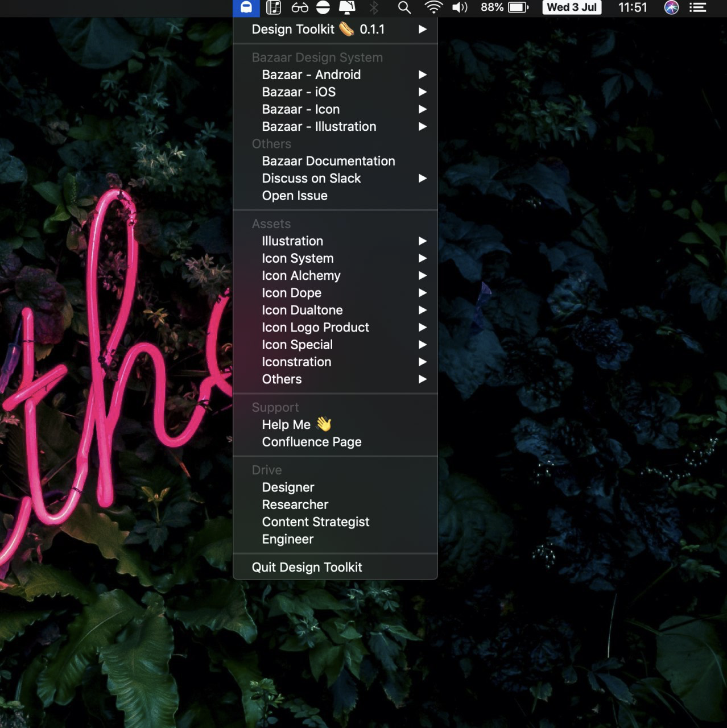Expand Icon System submenu arrow
727x728 pixels.
point(423,258)
